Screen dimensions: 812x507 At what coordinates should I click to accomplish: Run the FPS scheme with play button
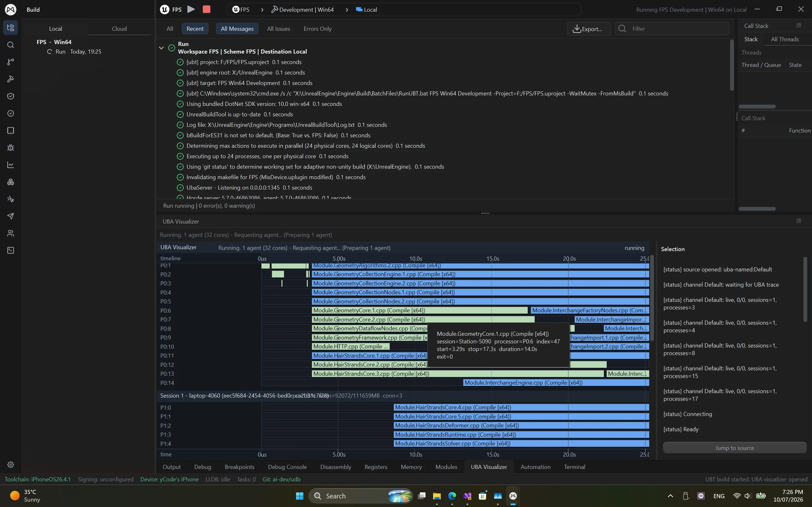(x=191, y=10)
